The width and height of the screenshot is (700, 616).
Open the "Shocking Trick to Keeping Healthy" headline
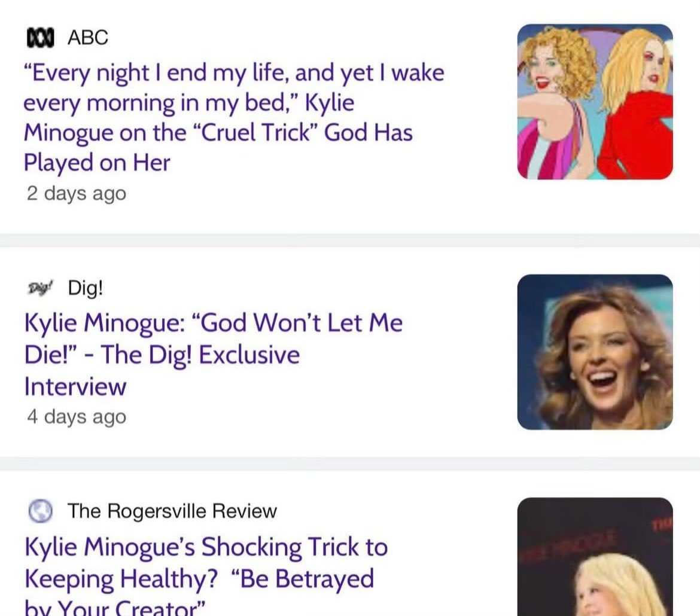point(206,576)
